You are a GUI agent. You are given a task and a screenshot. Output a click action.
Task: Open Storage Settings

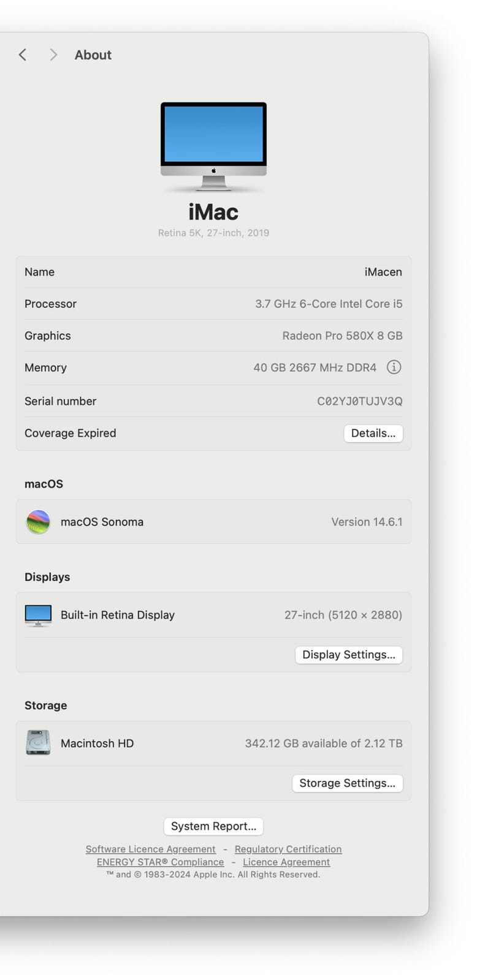click(348, 783)
